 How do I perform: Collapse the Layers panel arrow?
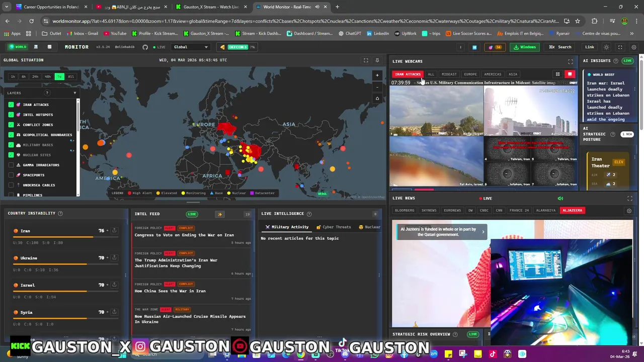click(74, 93)
